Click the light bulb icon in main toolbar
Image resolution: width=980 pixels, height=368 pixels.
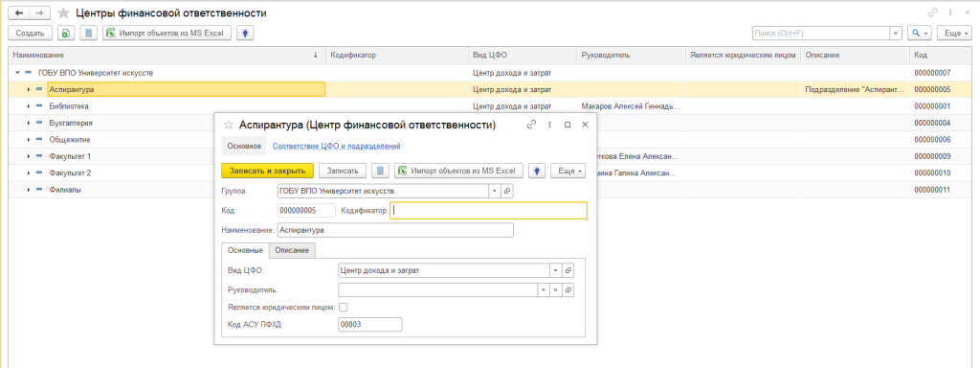pyautogui.click(x=245, y=34)
